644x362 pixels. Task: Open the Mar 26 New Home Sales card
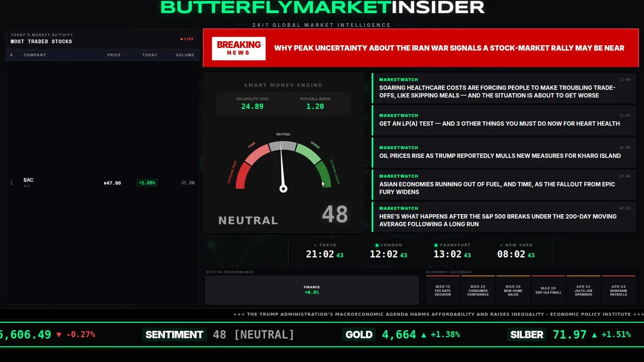pyautogui.click(x=513, y=290)
